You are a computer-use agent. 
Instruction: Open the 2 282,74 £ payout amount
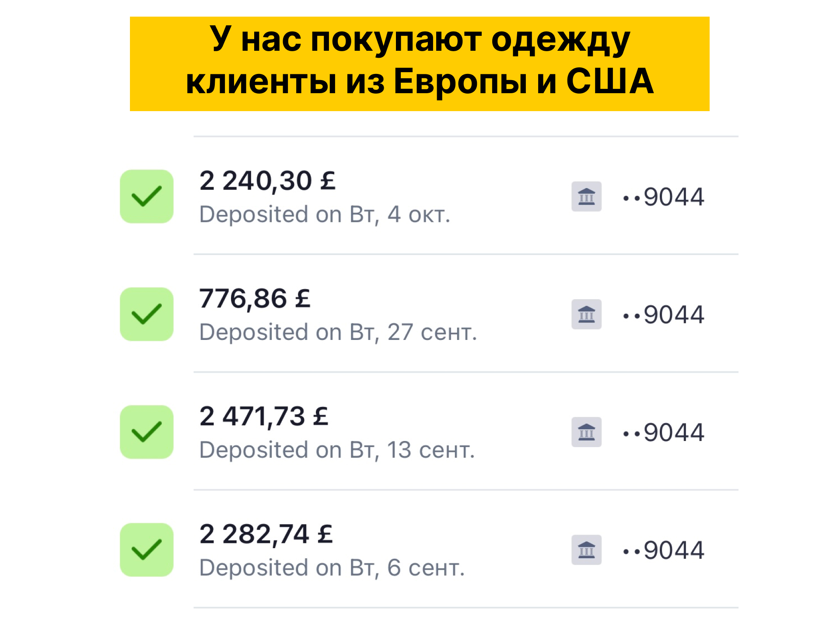[266, 534]
